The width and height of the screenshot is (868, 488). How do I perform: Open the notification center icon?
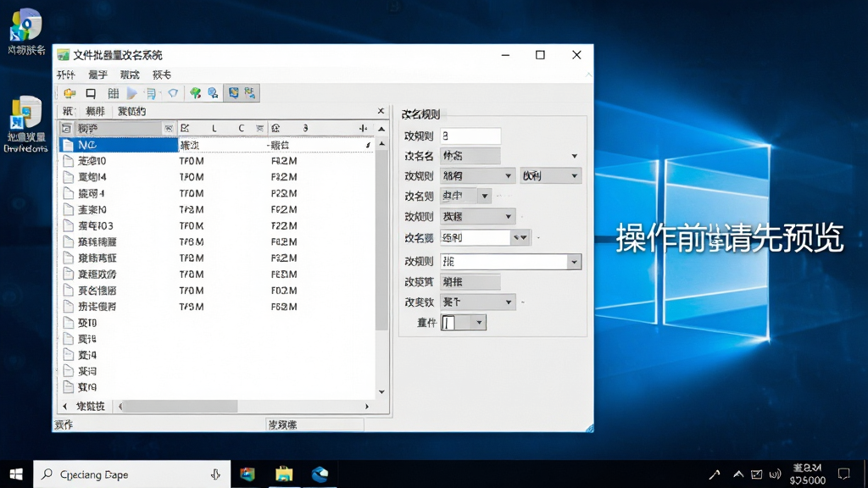pos(843,474)
